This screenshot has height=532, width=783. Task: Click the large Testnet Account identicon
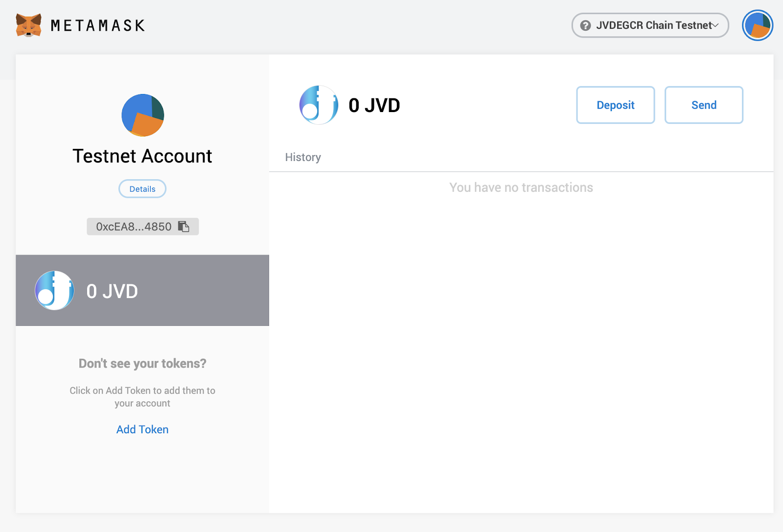tap(142, 115)
